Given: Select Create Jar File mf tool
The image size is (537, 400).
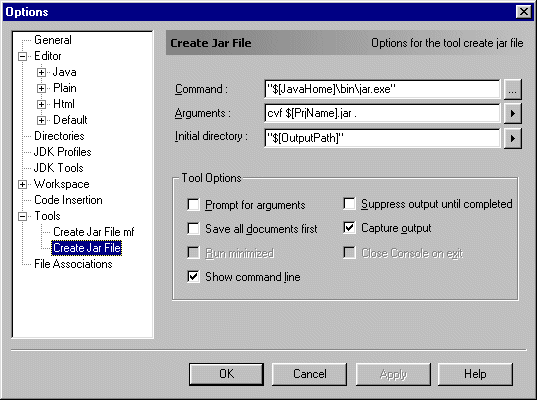Looking at the screenshot, I should coord(93,232).
